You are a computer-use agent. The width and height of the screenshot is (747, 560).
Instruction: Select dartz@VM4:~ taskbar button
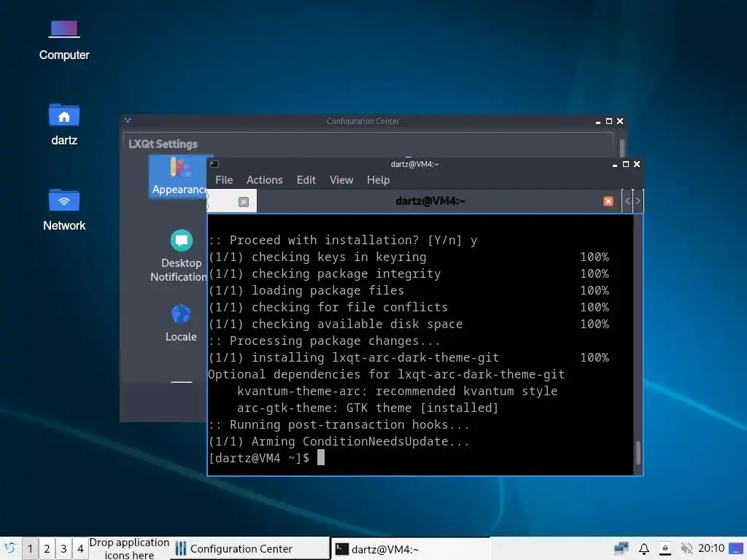[x=411, y=548]
